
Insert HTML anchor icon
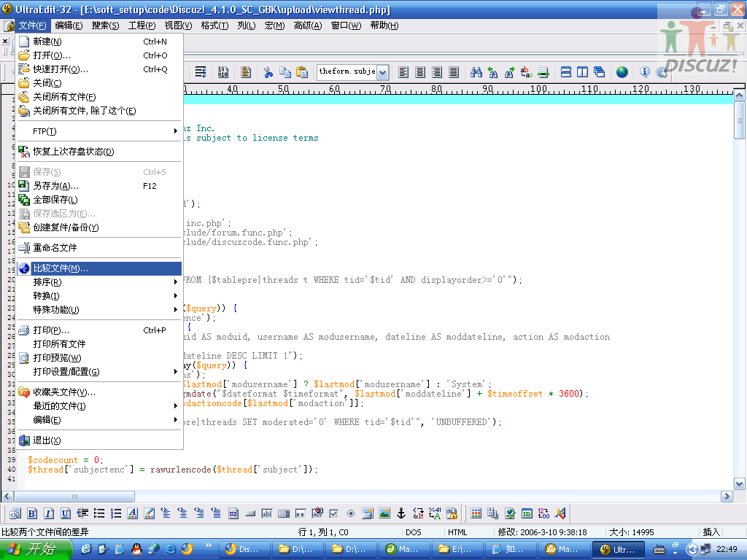coord(401,513)
